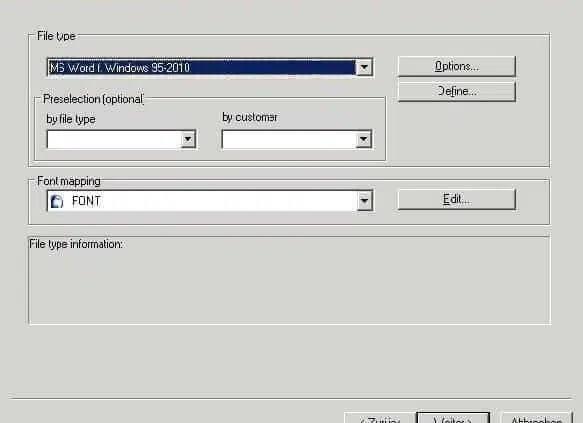Click the 'File type' group label
The height and width of the screenshot is (423, 583).
[56, 36]
